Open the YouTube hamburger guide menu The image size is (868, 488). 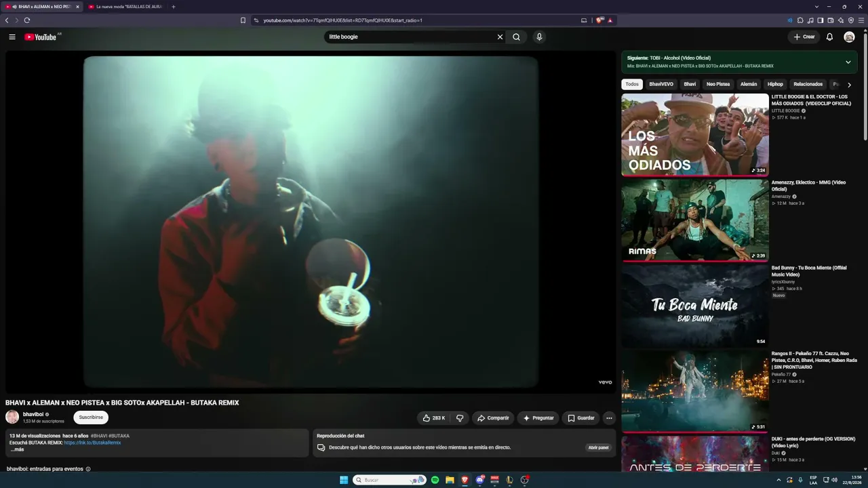[x=12, y=37]
